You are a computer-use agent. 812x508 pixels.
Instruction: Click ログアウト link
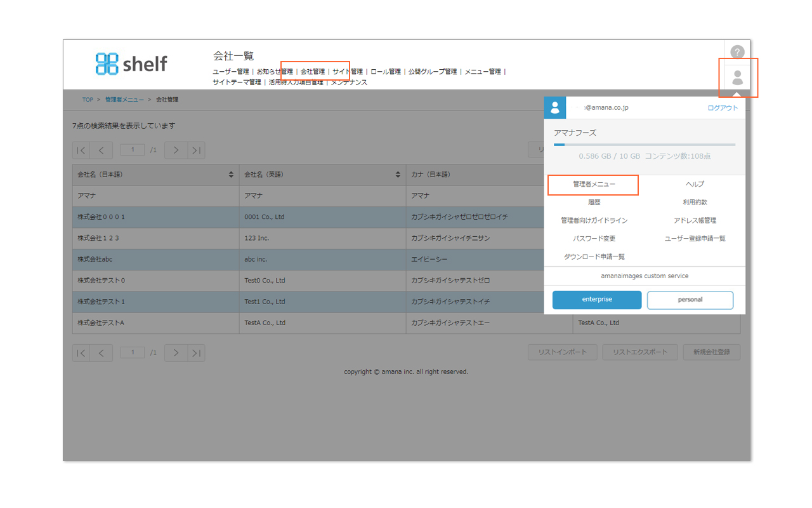(x=723, y=108)
